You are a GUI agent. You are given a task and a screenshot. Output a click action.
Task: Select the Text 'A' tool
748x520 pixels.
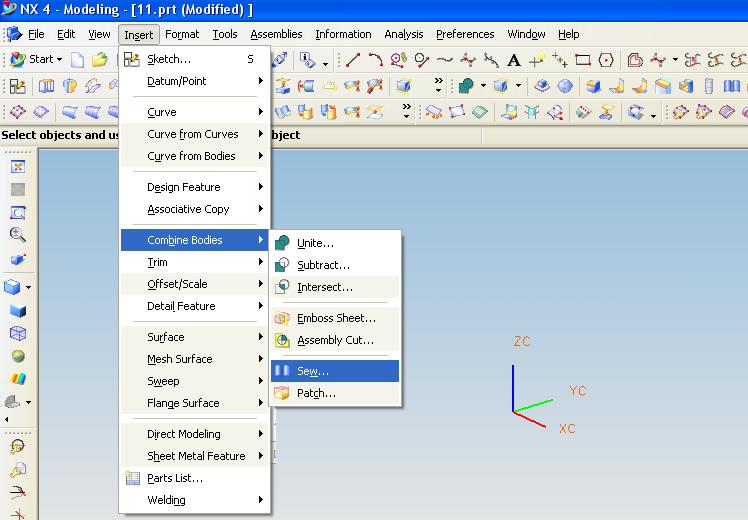[x=513, y=60]
